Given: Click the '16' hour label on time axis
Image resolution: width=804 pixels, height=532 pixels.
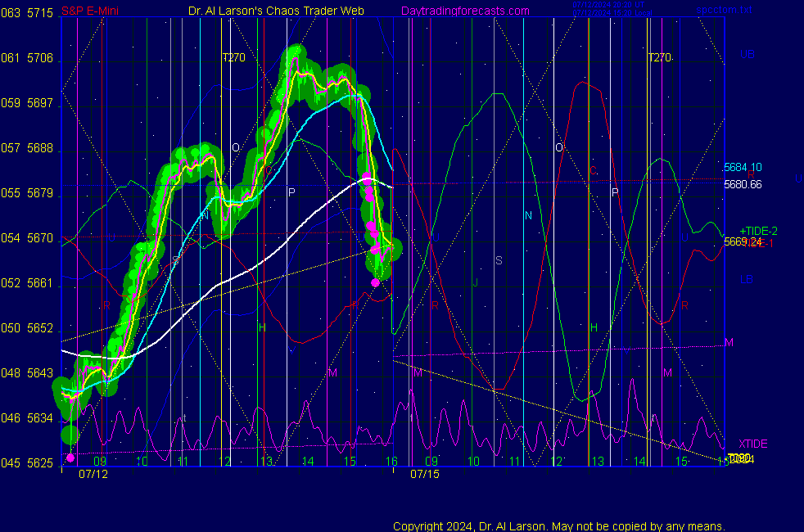Looking at the screenshot, I should coord(391,462).
